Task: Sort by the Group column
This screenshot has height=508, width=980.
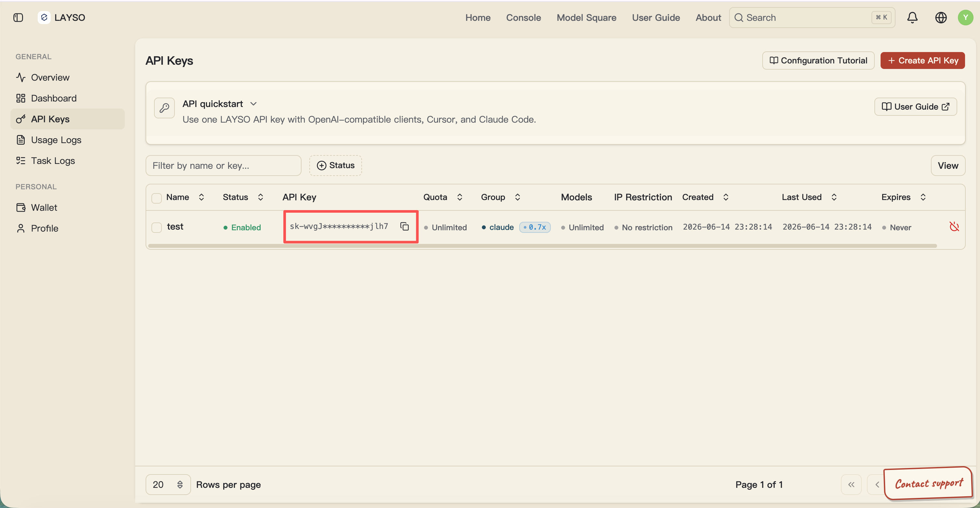Action: (x=500, y=197)
